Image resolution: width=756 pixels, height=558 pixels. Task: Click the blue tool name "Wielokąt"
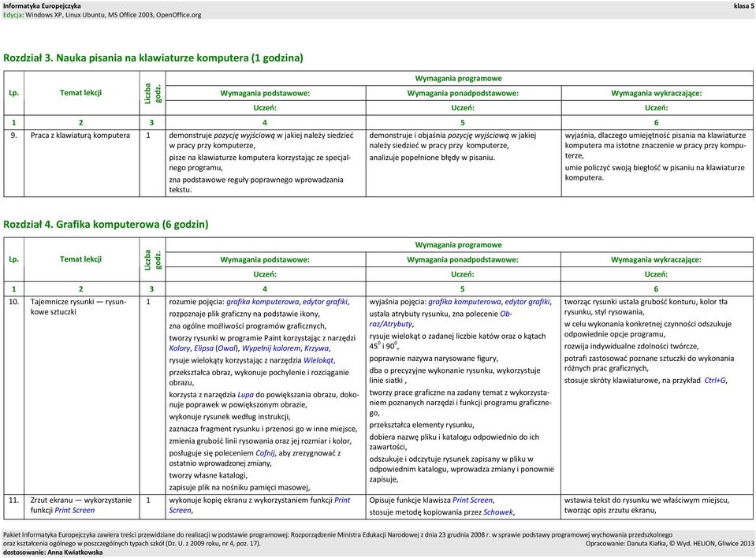coord(318,360)
